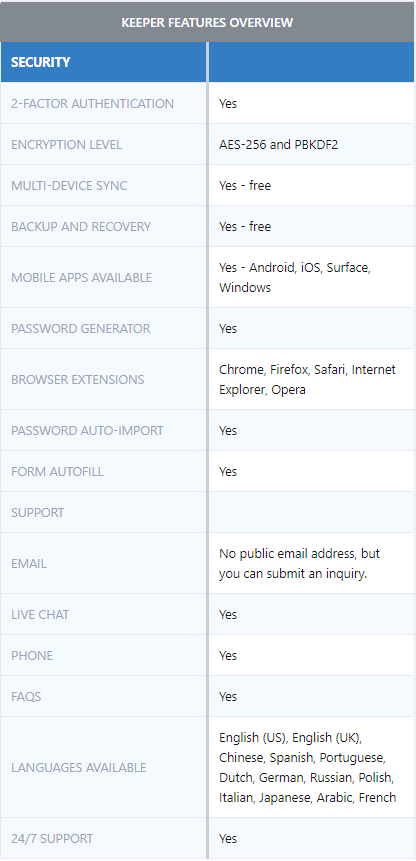Select the AES-256 and PBKDF2 value
This screenshot has height=861, width=416.
tap(273, 144)
